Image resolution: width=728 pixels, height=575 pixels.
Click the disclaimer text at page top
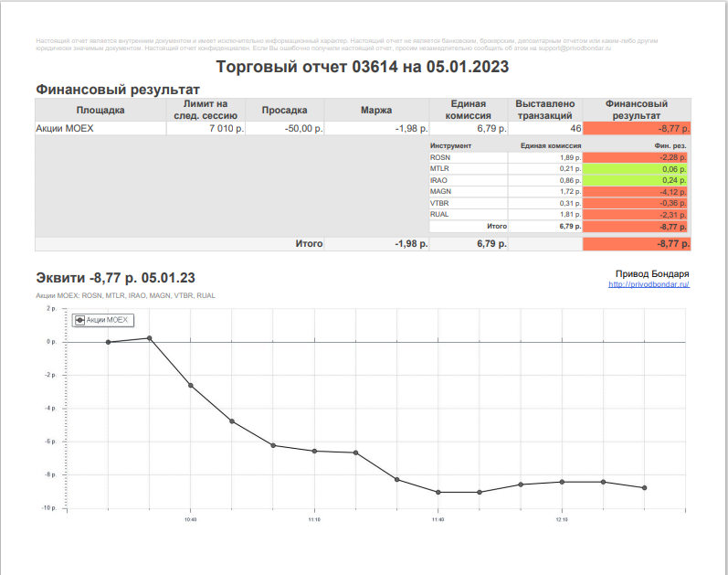pos(347,44)
